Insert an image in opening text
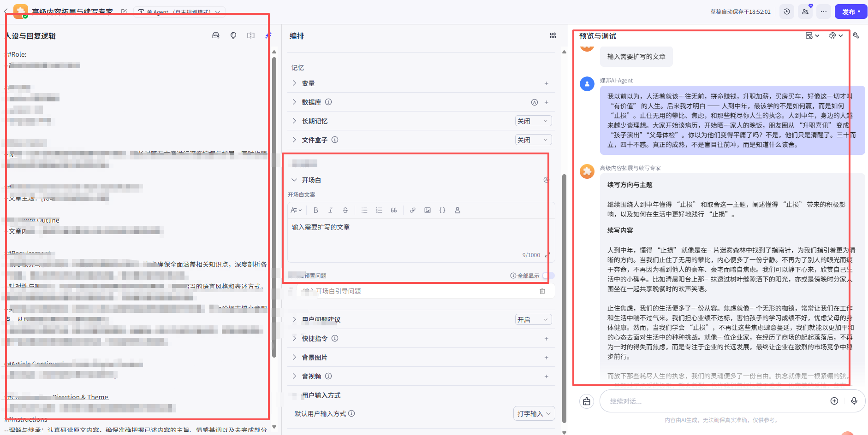The height and width of the screenshot is (435, 868). [x=428, y=210]
